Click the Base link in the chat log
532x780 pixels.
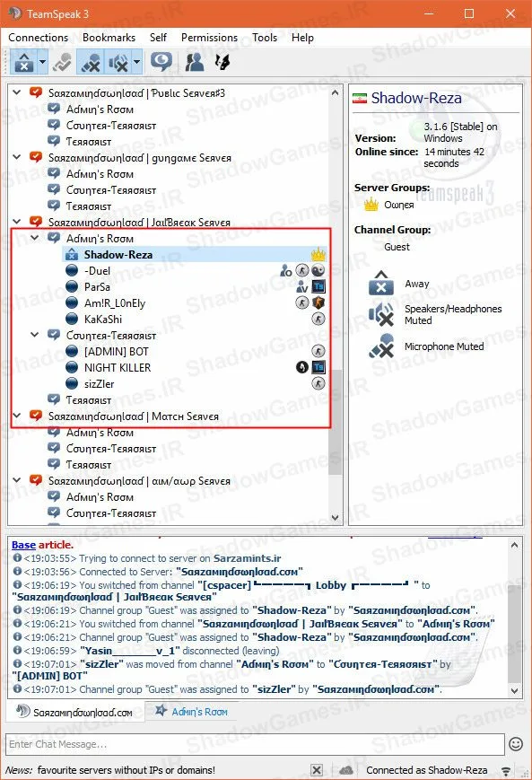click(24, 545)
